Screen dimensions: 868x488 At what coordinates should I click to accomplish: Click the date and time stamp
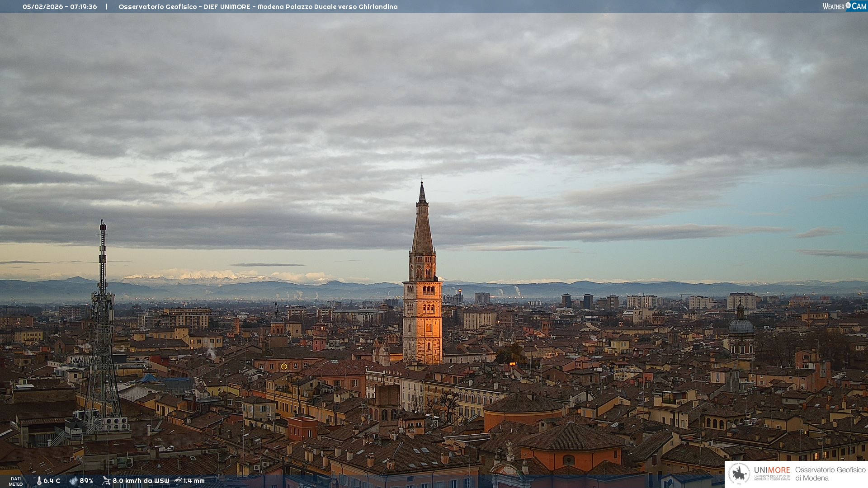tap(60, 7)
